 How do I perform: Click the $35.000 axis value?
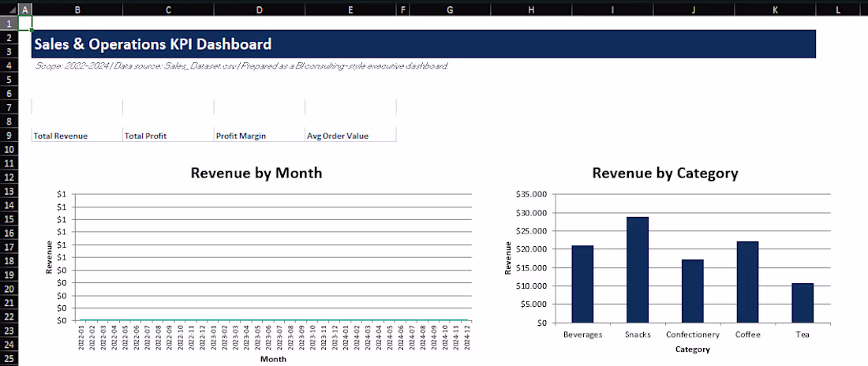[531, 194]
